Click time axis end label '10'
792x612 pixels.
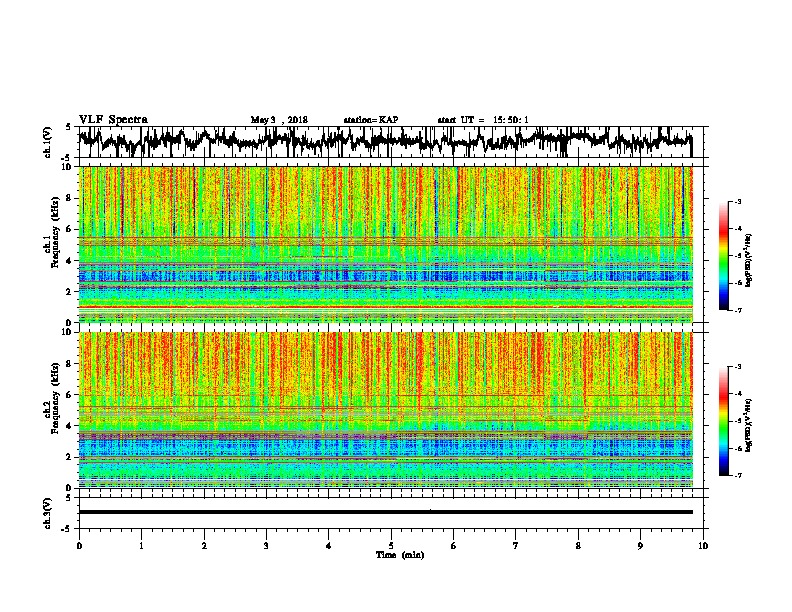pyautogui.click(x=703, y=546)
